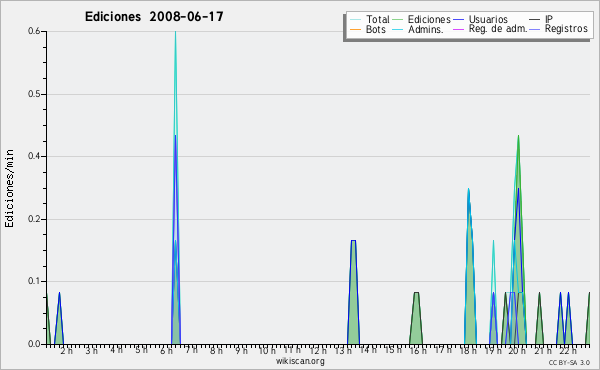Click the 'CC BY-SA 3.0' license text

click(569, 362)
